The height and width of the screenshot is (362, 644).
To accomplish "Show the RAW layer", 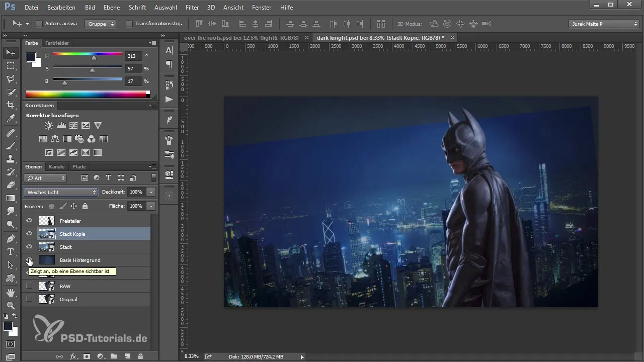I will tap(29, 286).
